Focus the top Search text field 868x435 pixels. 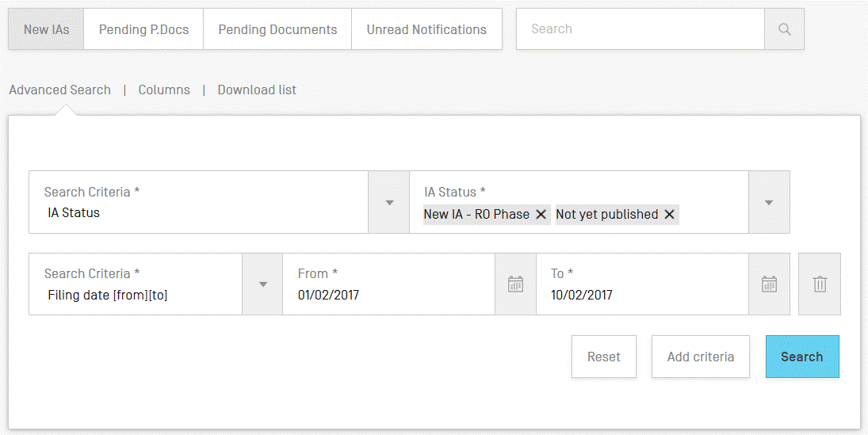click(x=640, y=29)
